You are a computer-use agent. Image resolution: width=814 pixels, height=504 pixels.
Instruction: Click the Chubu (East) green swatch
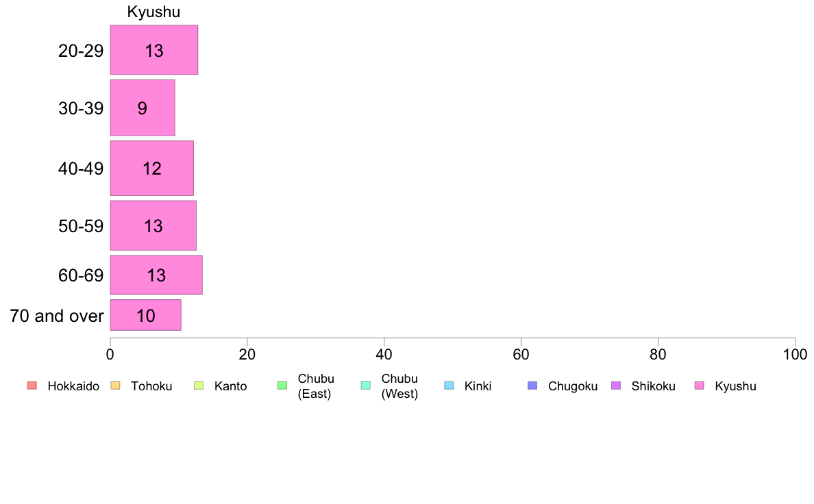pos(282,386)
